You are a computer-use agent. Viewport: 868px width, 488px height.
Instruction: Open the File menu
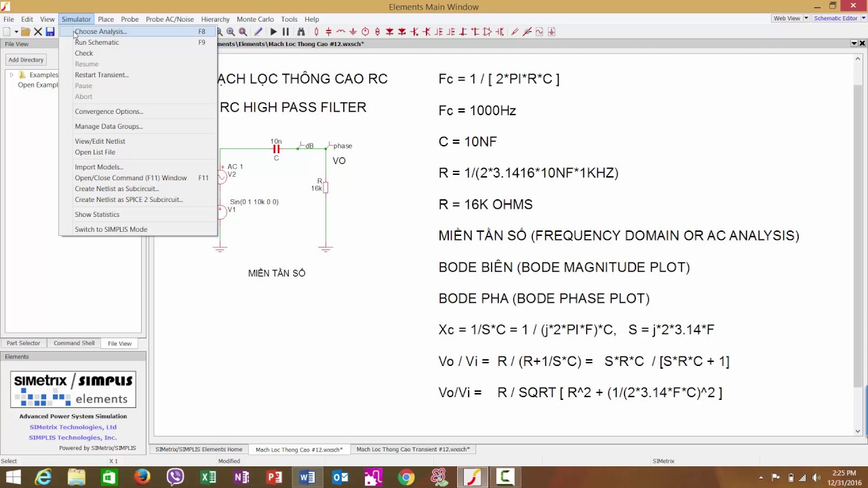click(x=9, y=19)
